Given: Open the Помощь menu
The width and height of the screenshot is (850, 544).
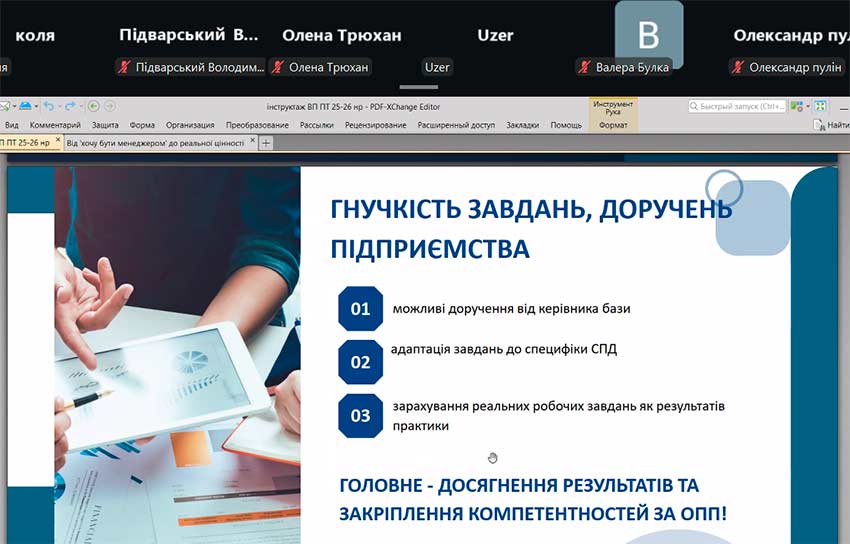Looking at the screenshot, I should 566,125.
